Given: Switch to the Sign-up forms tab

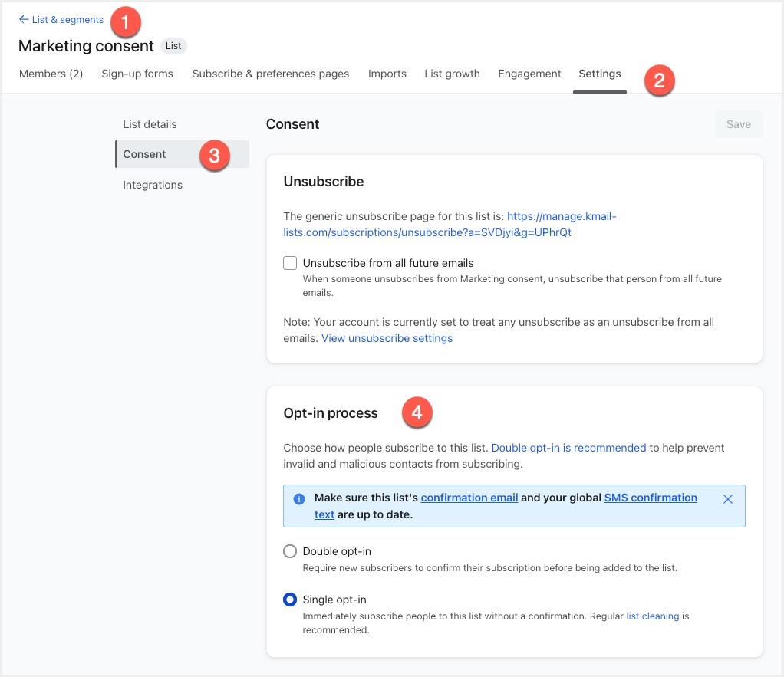Looking at the screenshot, I should click(137, 74).
